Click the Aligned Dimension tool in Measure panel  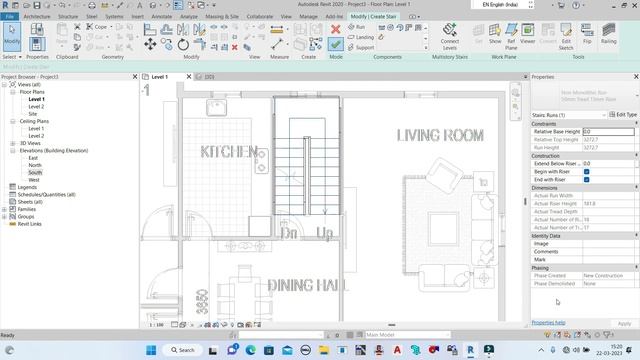coord(277,29)
